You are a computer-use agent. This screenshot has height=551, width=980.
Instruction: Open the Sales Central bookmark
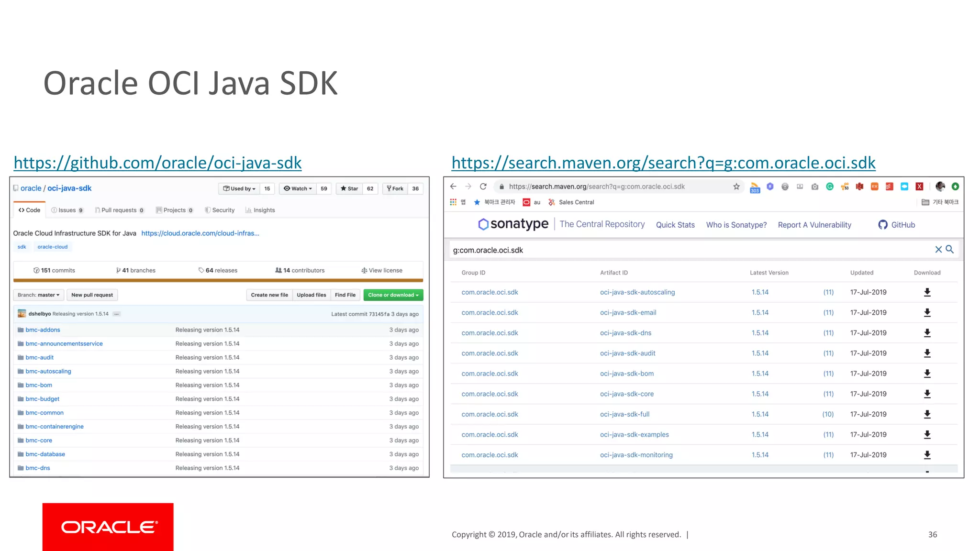[x=571, y=202]
